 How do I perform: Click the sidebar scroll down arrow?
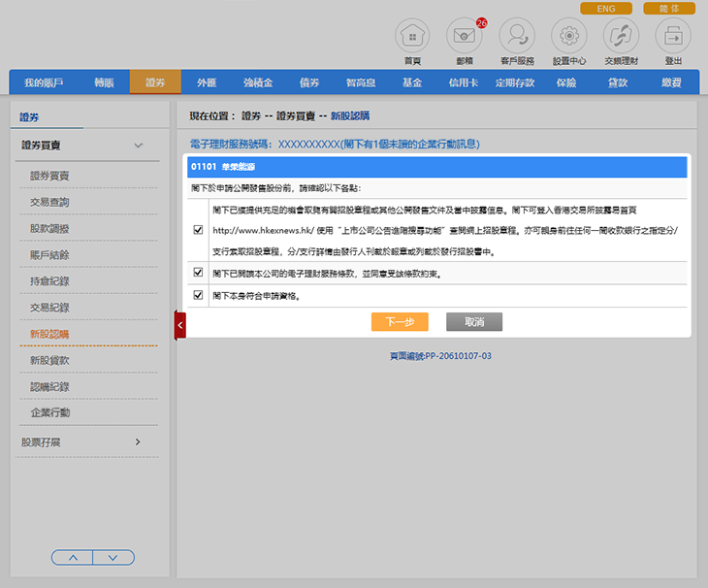coord(113,557)
